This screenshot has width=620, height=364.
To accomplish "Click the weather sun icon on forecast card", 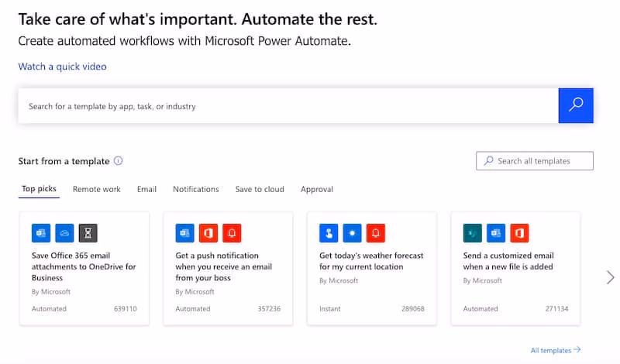I will (x=352, y=232).
